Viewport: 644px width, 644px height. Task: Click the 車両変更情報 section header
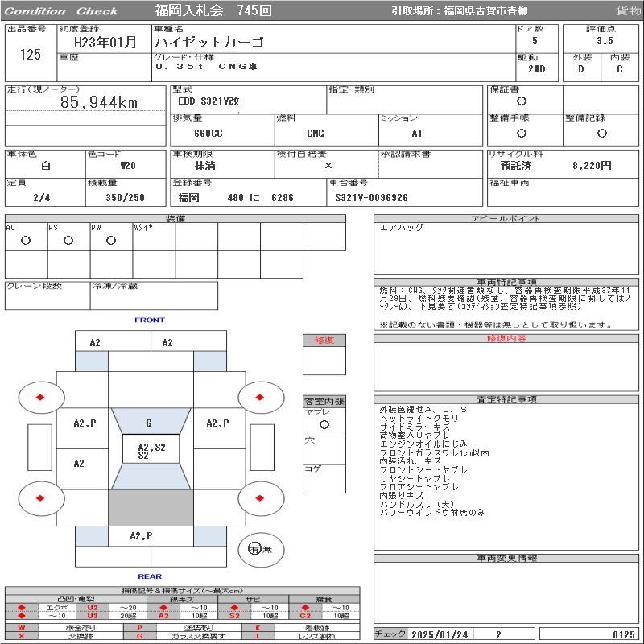(506, 558)
